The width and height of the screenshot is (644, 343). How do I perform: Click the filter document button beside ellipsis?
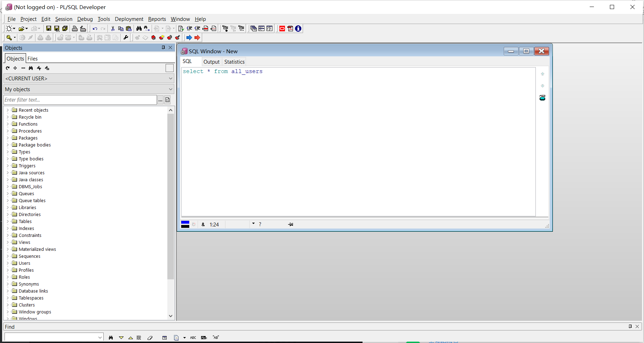click(168, 100)
